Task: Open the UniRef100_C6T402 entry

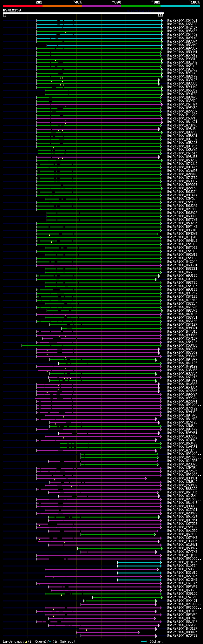Action: point(182,35)
